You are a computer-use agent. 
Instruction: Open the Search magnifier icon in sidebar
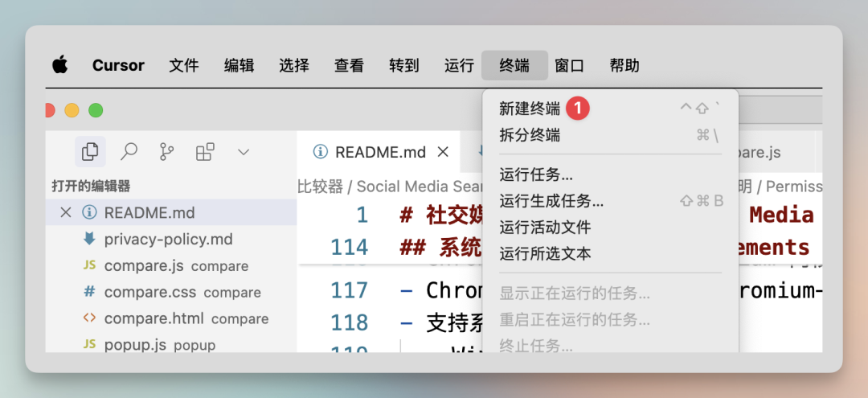pos(129,152)
